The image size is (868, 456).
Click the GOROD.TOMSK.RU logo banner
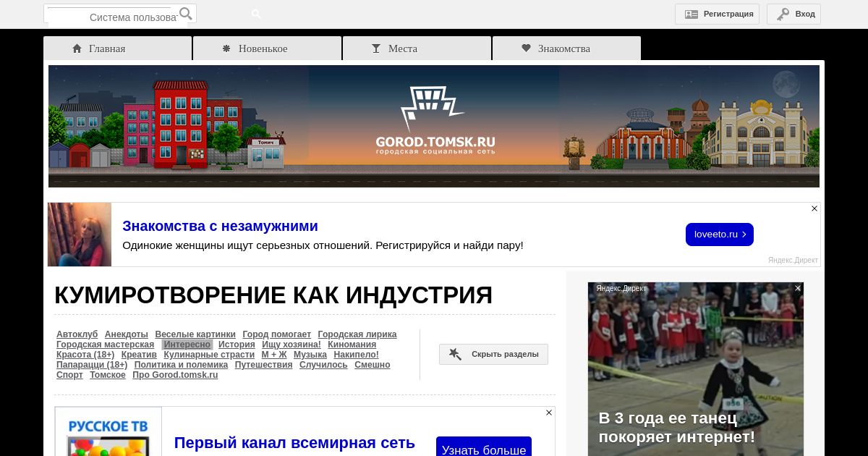coord(434,126)
